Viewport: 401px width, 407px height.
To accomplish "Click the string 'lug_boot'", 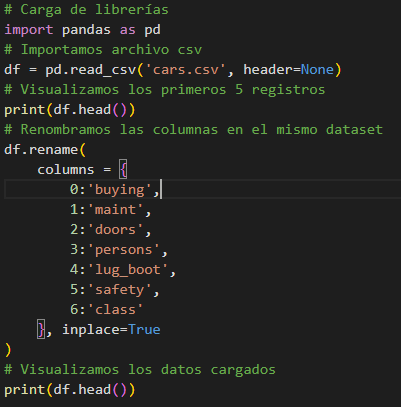I will [128, 270].
